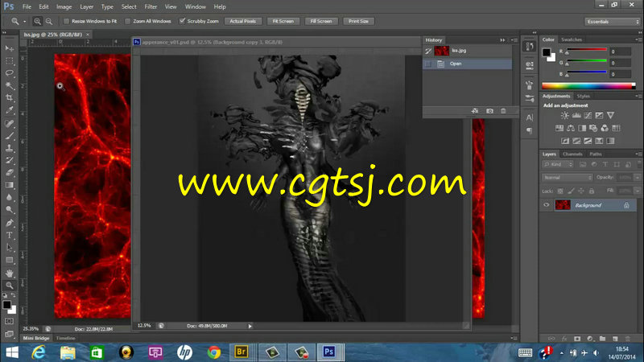Open the Color panel flyout menu
Screen dimensions: 644x362
[x=638, y=39]
